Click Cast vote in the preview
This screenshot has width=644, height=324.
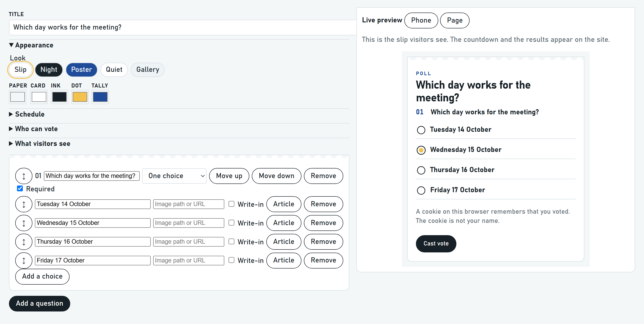(436, 244)
